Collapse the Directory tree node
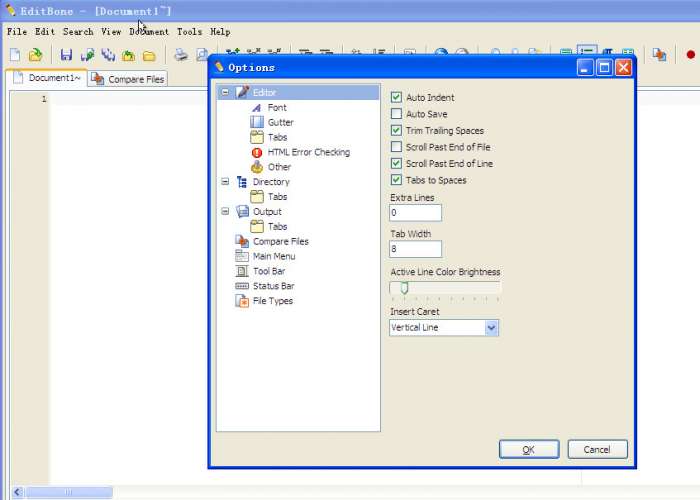 pos(225,182)
